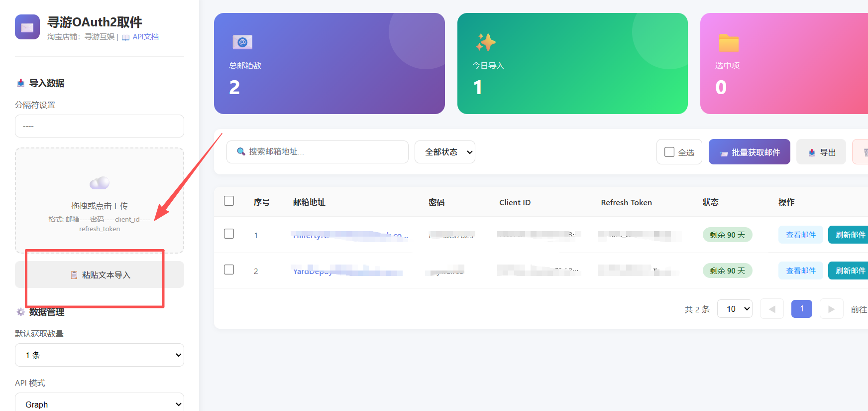Open the page size 10 dropdown
Image resolution: width=868 pixels, height=411 pixels.
(735, 309)
